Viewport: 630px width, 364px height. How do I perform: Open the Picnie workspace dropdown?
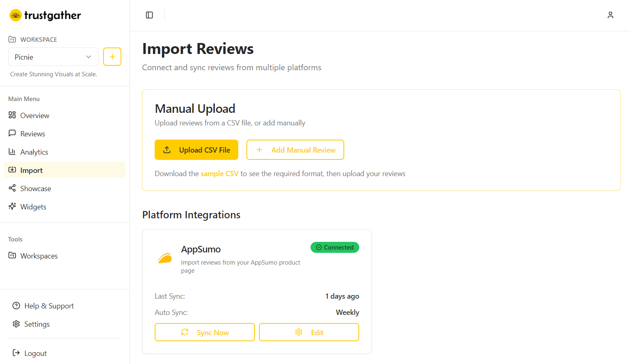[53, 57]
